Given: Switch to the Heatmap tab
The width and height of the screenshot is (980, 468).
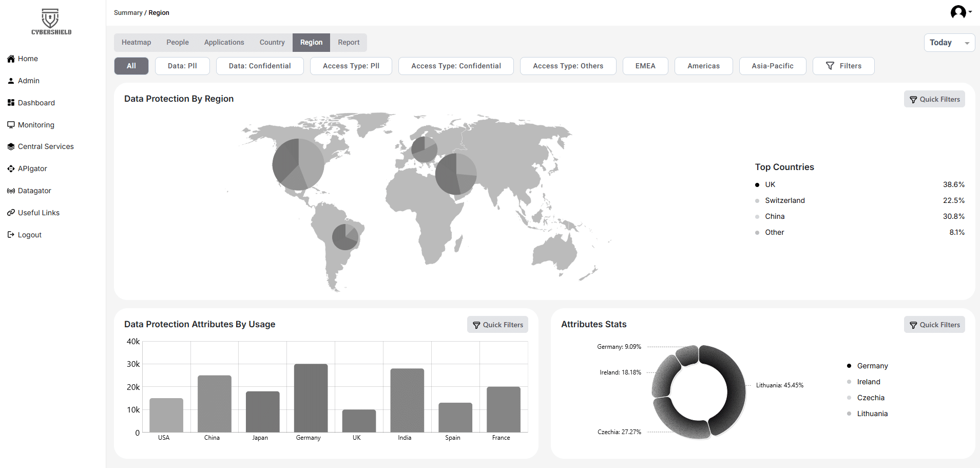Looking at the screenshot, I should tap(136, 43).
